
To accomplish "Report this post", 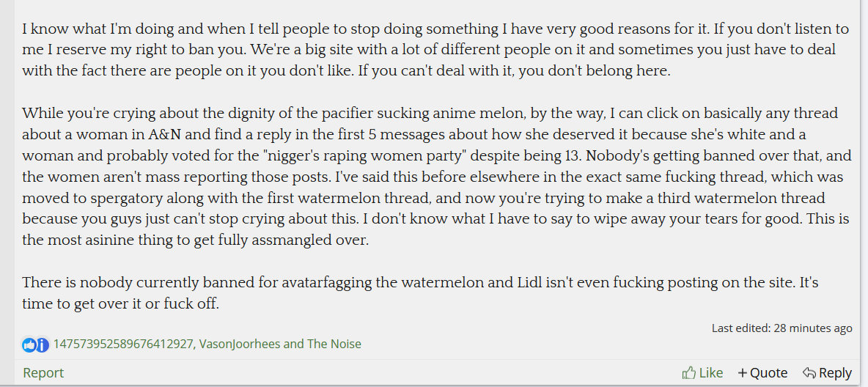I will click(43, 373).
